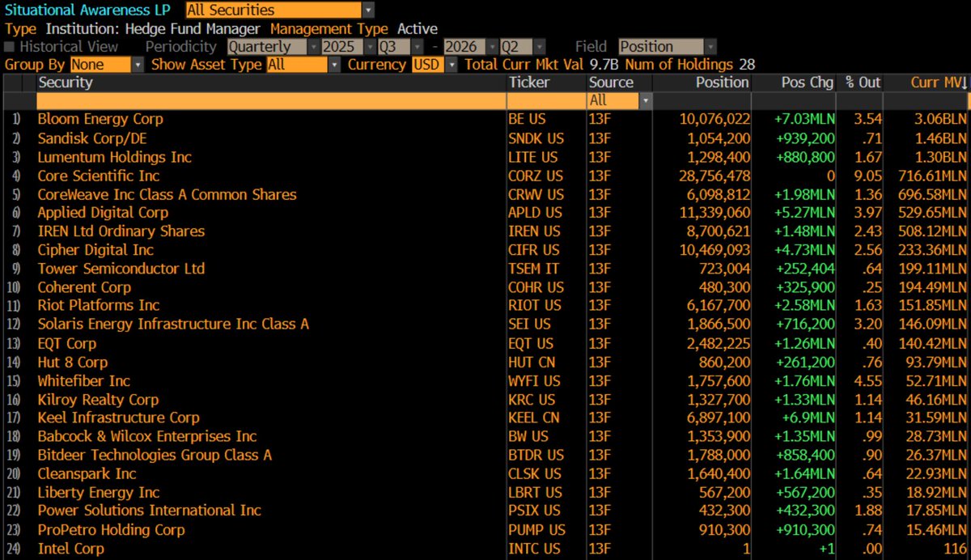
Task: Open the Situational Awareness LP title
Action: pyautogui.click(x=90, y=11)
